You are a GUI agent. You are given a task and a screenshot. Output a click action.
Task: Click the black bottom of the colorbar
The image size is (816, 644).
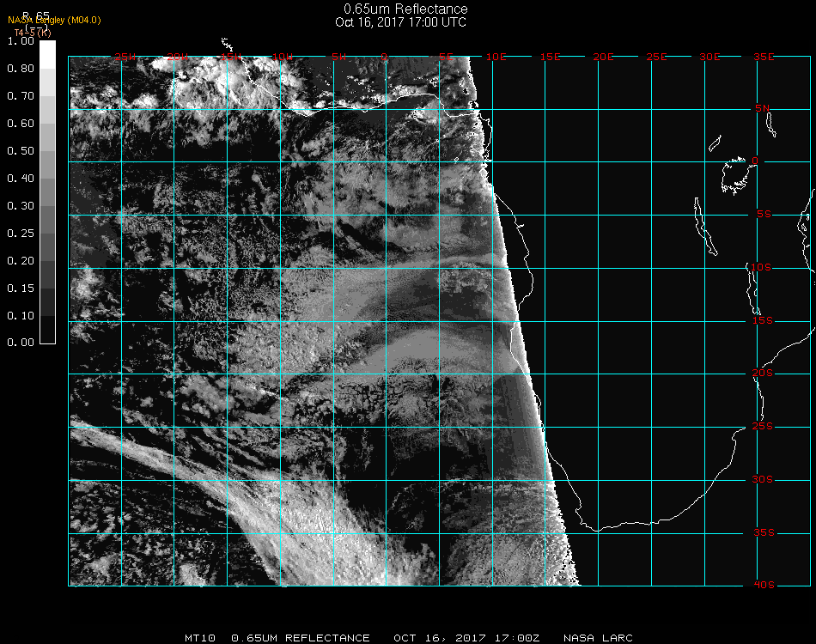47,330
